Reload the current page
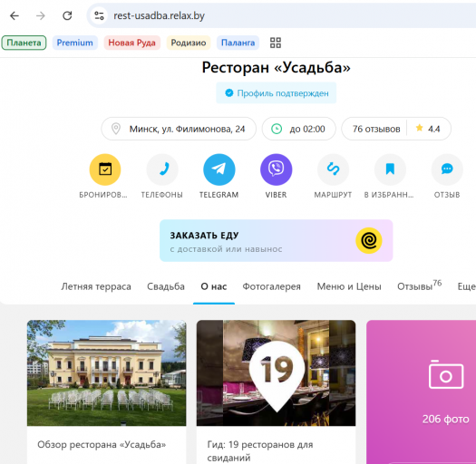 point(67,15)
